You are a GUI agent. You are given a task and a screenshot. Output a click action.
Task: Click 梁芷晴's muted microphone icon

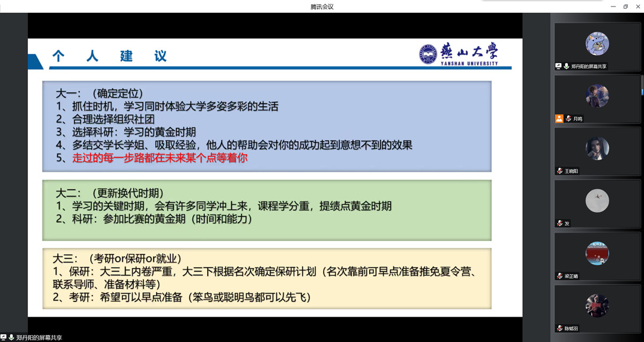coord(560,276)
